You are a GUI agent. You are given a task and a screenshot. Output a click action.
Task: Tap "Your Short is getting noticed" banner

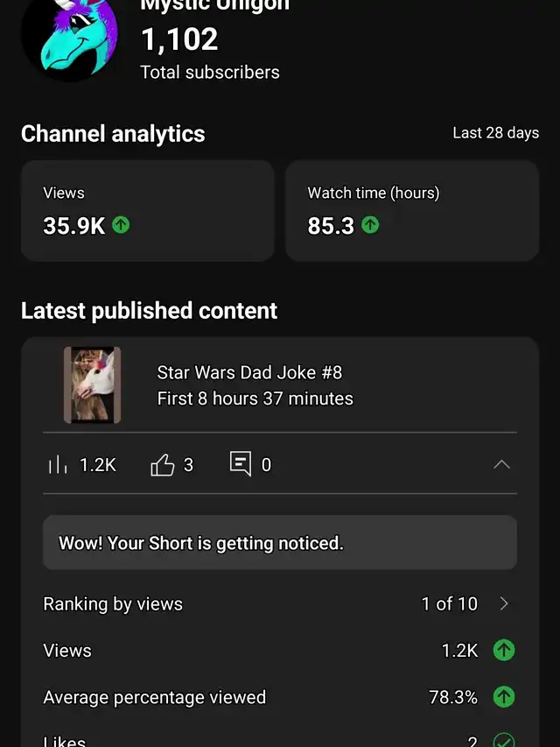coord(279,543)
